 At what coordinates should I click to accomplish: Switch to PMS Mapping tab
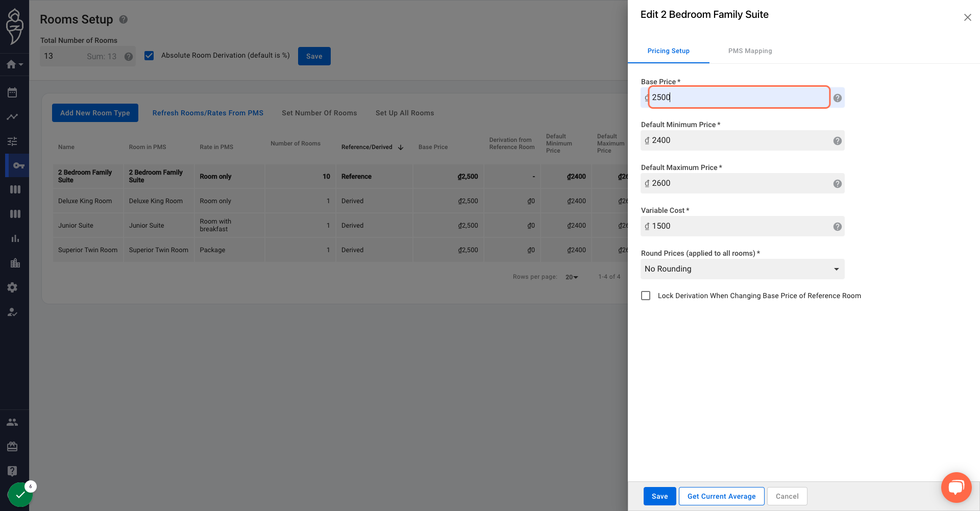tap(750, 51)
